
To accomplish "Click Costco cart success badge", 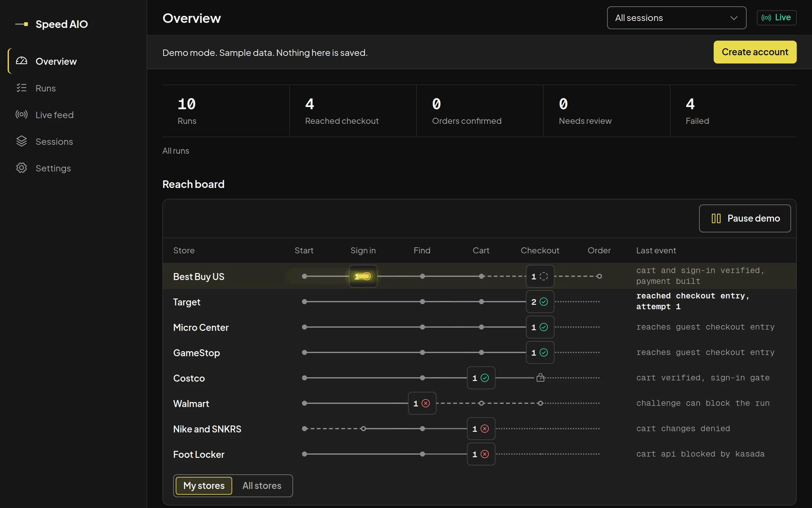I will [x=481, y=378].
